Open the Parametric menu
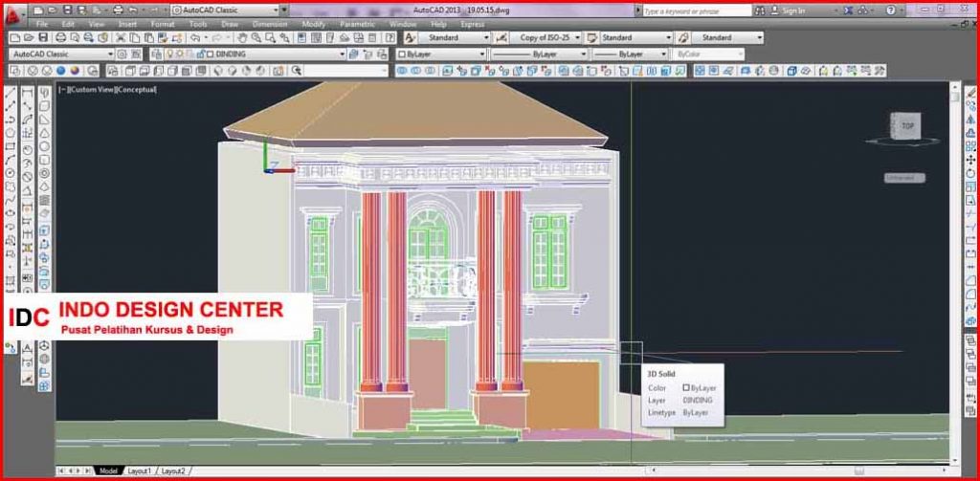The width and height of the screenshot is (980, 481). tap(357, 24)
